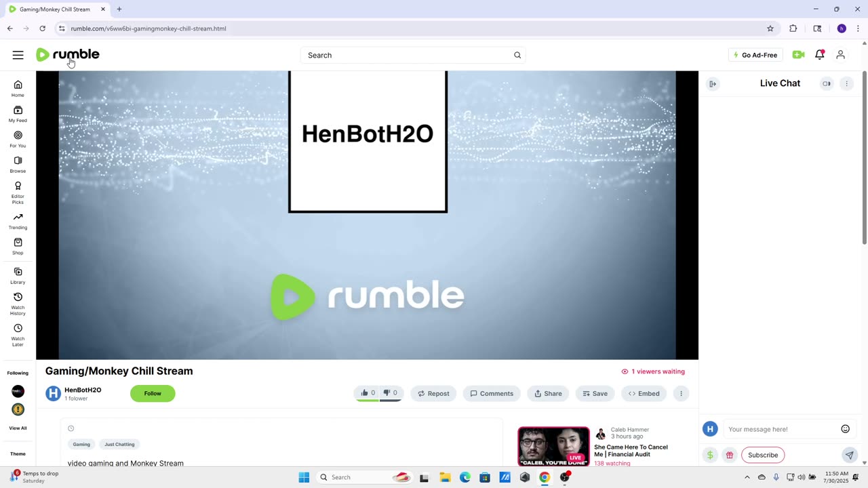Click the Embed button
Viewport: 868px width, 488px height.
coord(644,393)
